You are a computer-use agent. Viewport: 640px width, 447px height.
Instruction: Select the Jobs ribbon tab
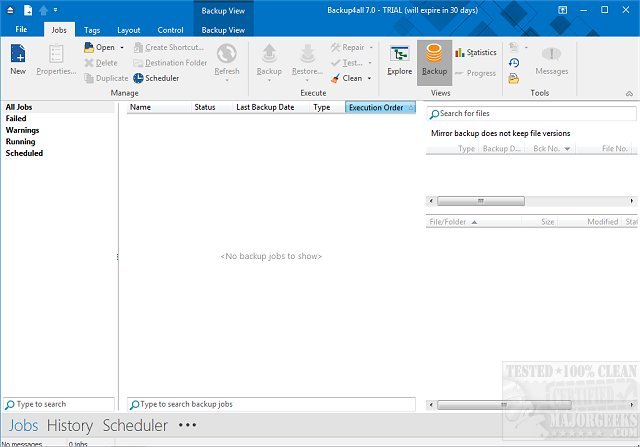click(59, 30)
